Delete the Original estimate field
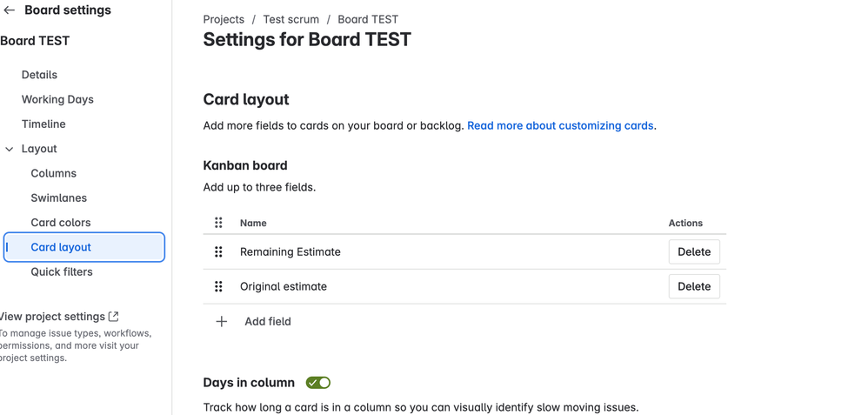The width and height of the screenshot is (868, 415). tap(694, 286)
